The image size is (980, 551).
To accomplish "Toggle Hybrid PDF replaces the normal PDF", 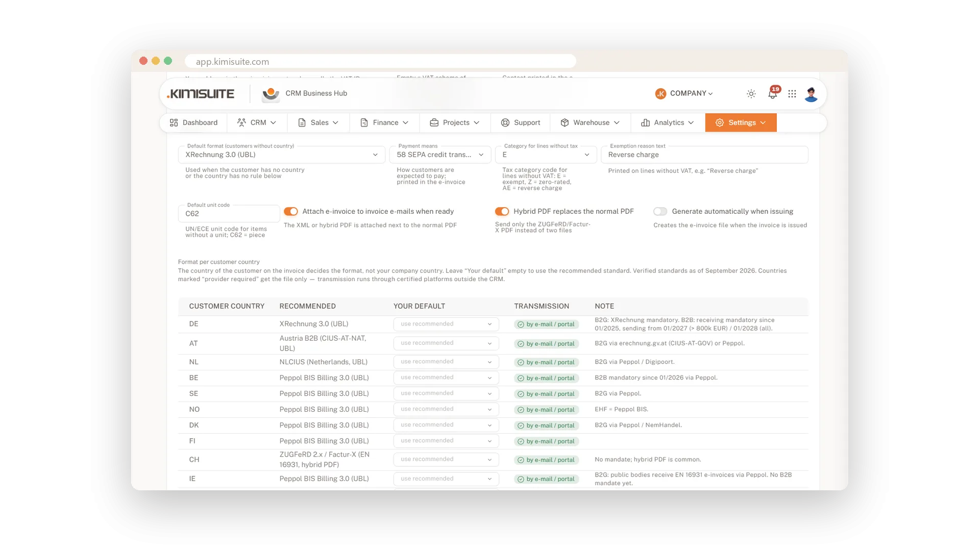I will tap(502, 211).
